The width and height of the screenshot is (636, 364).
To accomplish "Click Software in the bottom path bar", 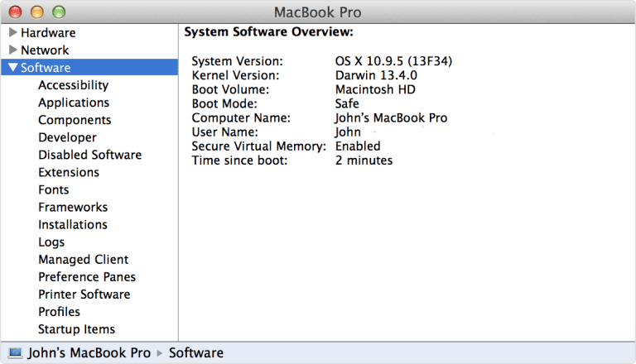I will [x=196, y=353].
